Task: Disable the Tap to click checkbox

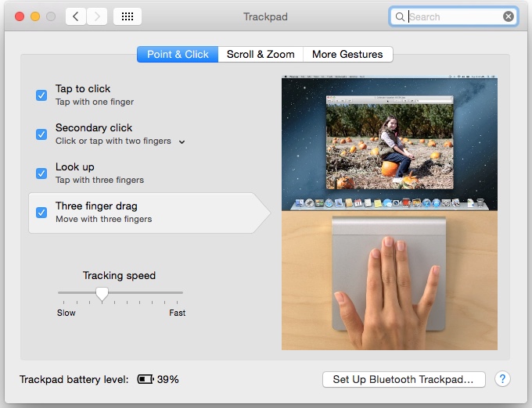Action: pyautogui.click(x=41, y=95)
